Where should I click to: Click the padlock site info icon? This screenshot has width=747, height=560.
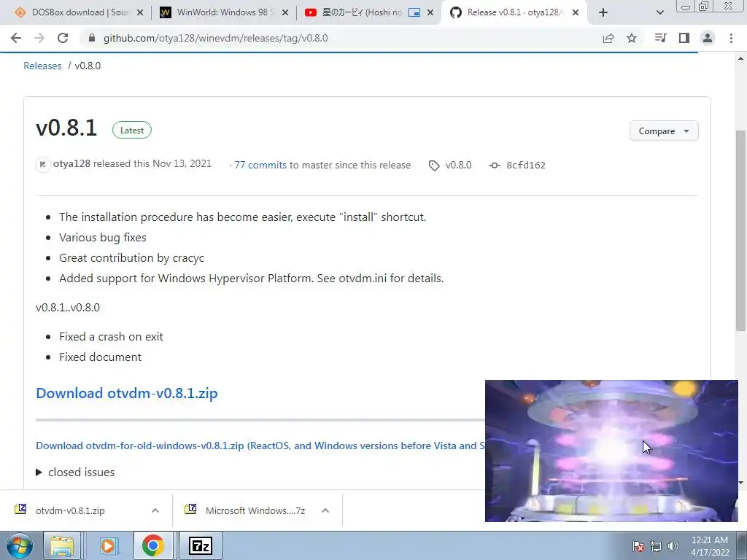(92, 38)
